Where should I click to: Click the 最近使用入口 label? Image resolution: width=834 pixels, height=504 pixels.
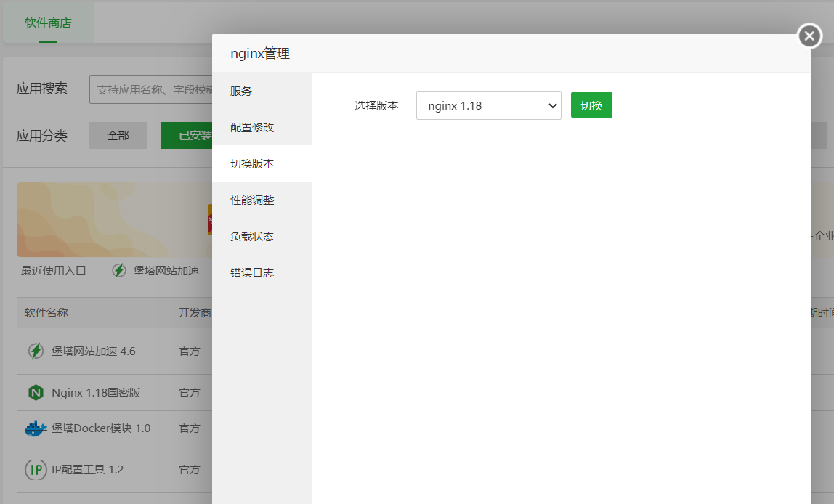[53, 271]
